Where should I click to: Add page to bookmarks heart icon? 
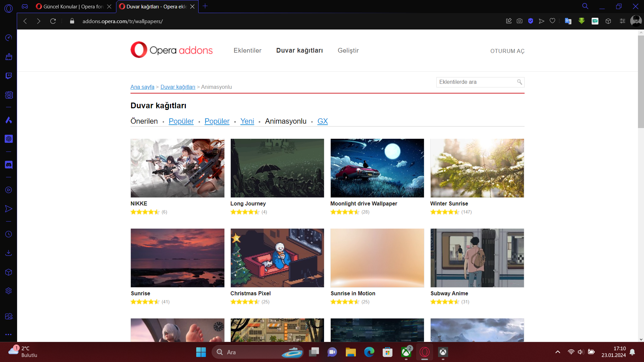[552, 21]
